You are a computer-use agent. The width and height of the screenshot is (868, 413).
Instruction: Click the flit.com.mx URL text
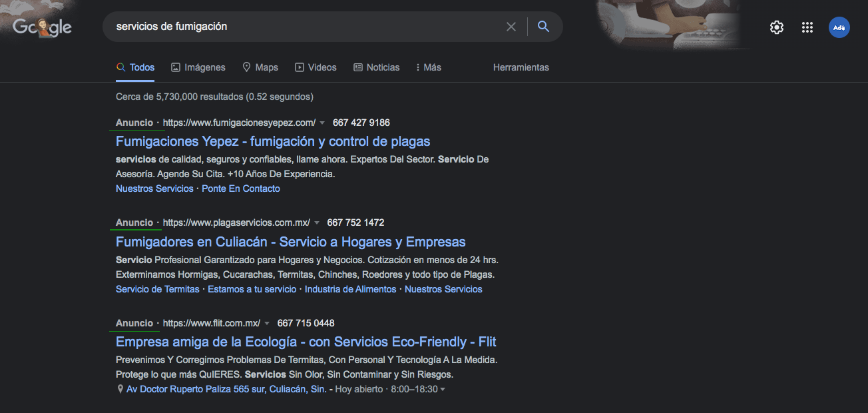pos(212,323)
